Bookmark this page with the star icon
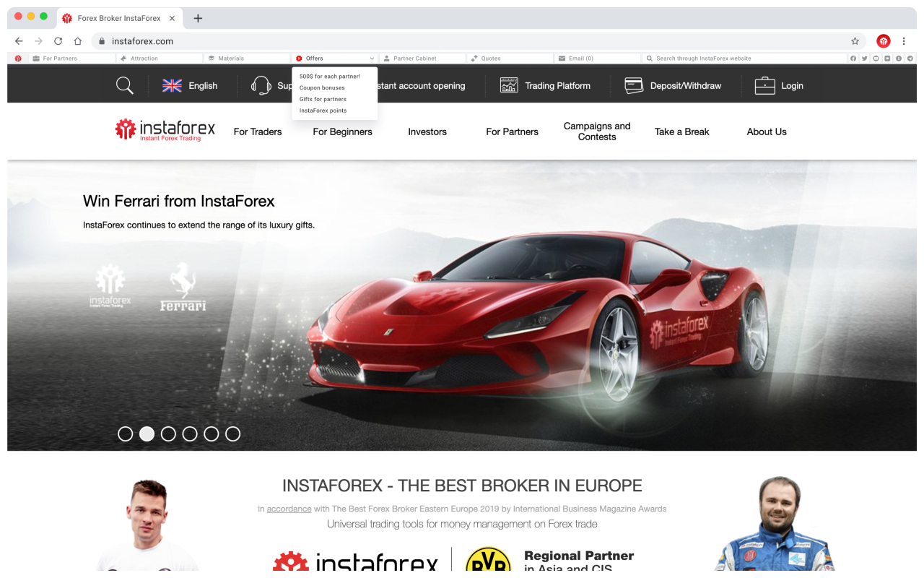 click(x=855, y=41)
